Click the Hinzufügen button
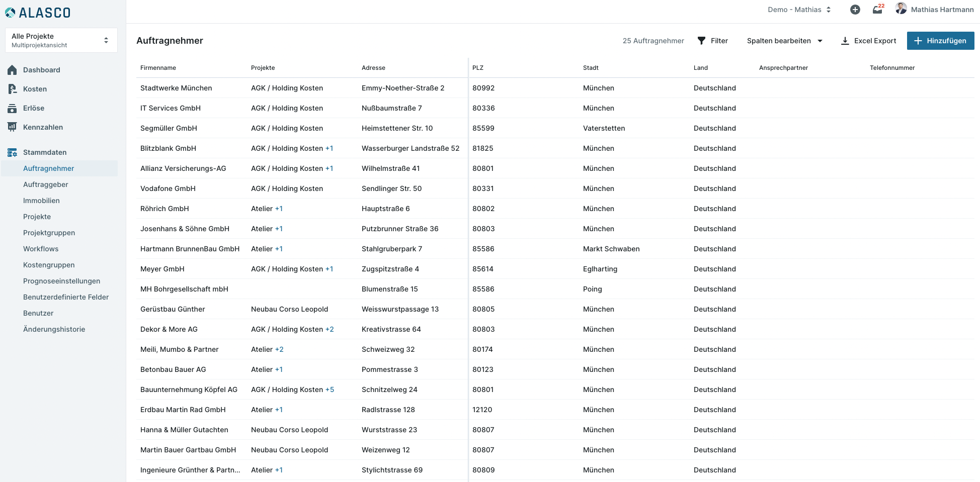980x482 pixels. pyautogui.click(x=940, y=41)
